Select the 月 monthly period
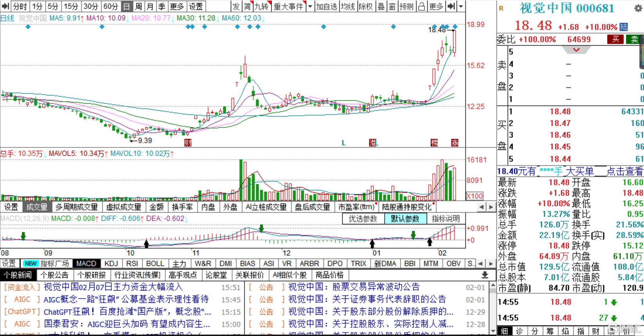 pyautogui.click(x=150, y=6)
